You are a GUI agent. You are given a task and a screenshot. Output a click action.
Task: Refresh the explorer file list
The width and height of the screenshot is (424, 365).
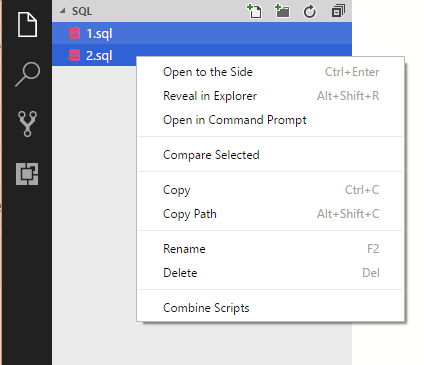click(x=310, y=11)
